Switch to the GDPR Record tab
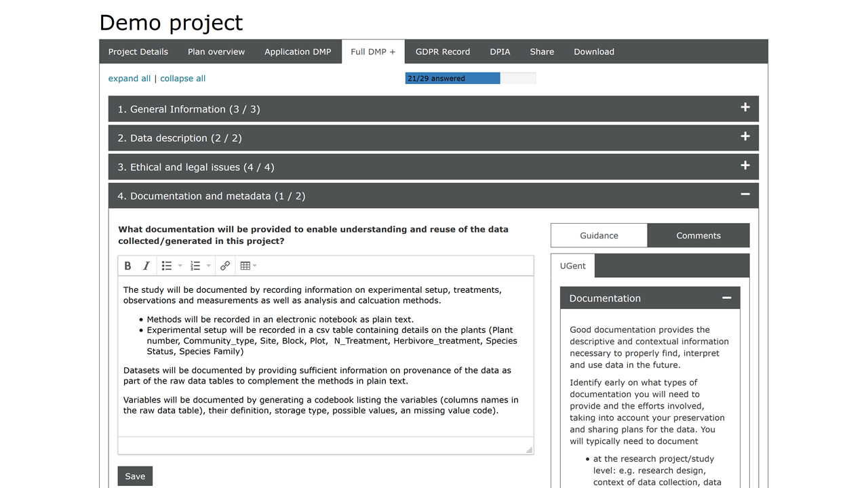Screen dimensions: 868x488 pyautogui.click(x=442, y=52)
